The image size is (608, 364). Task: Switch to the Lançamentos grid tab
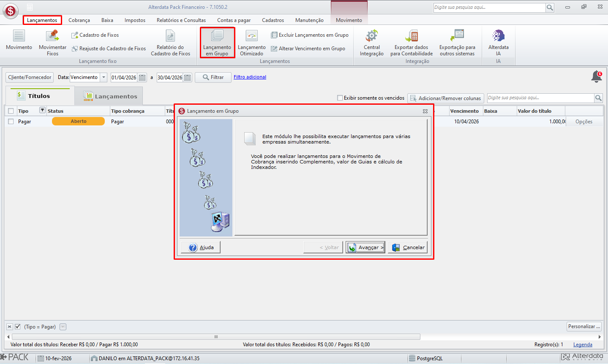pos(109,96)
